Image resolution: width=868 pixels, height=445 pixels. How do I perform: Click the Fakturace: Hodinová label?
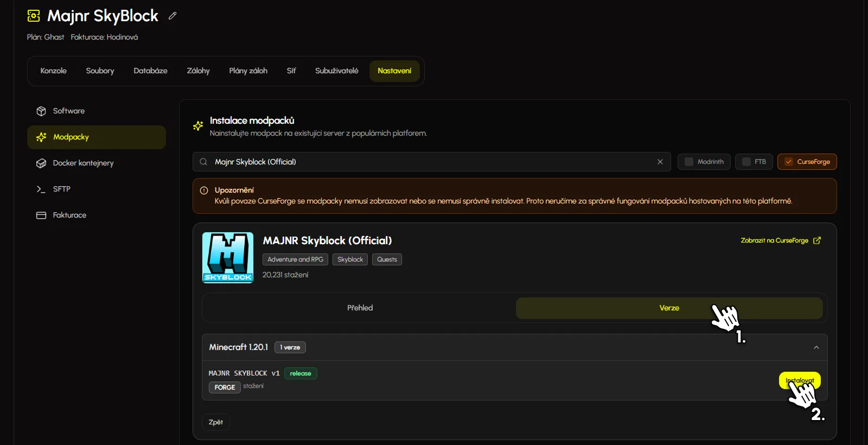click(x=104, y=37)
